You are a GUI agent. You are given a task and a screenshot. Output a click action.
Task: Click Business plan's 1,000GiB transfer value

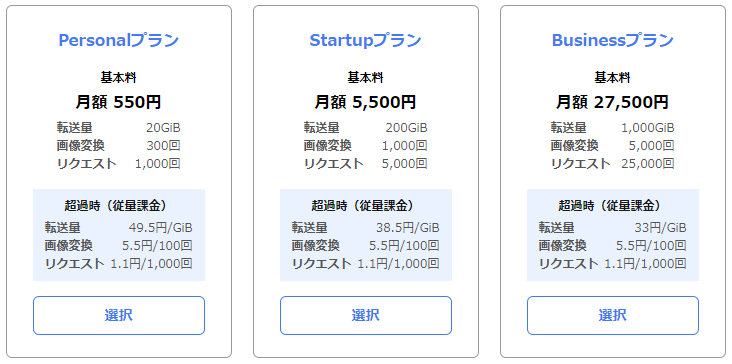point(648,128)
